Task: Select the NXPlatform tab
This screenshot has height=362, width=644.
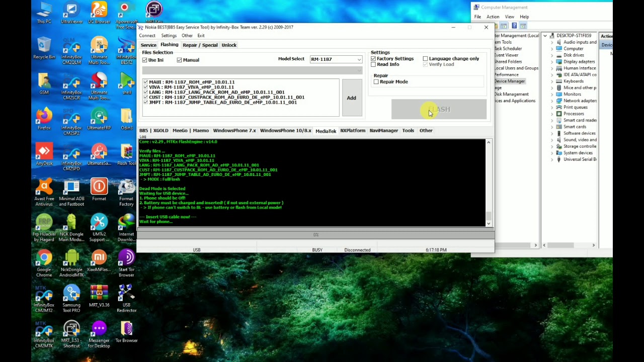Action: pos(353,131)
